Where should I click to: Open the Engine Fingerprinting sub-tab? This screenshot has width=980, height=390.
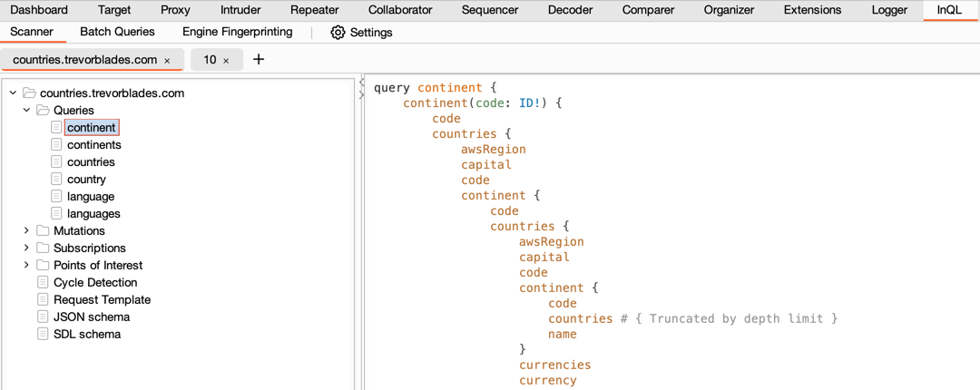238,32
